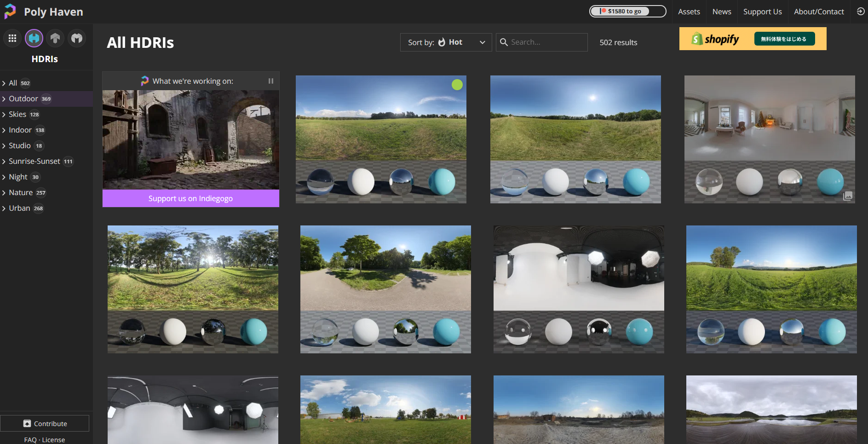
Task: Expand the Sunrise-Sunset category chevron
Action: click(4, 161)
